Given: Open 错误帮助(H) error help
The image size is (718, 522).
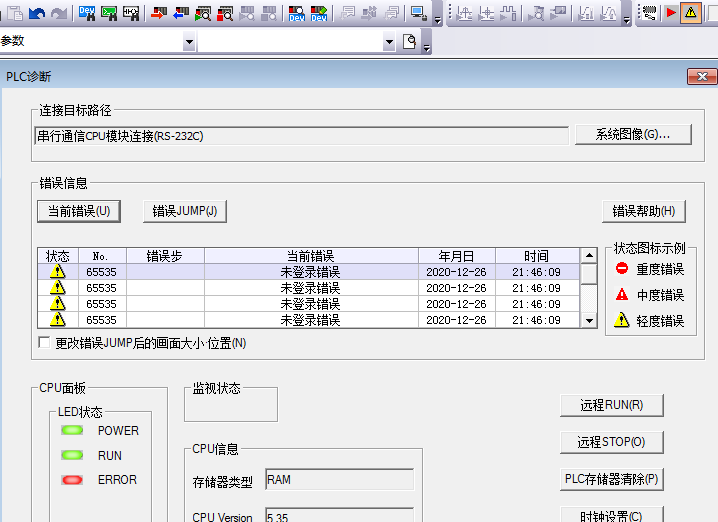Looking at the screenshot, I should 643,211.
